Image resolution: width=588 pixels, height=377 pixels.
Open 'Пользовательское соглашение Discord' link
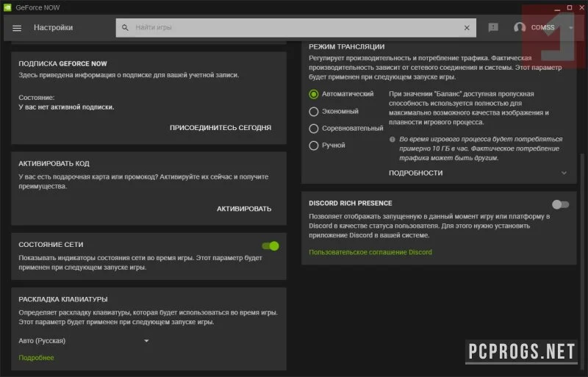(370, 252)
